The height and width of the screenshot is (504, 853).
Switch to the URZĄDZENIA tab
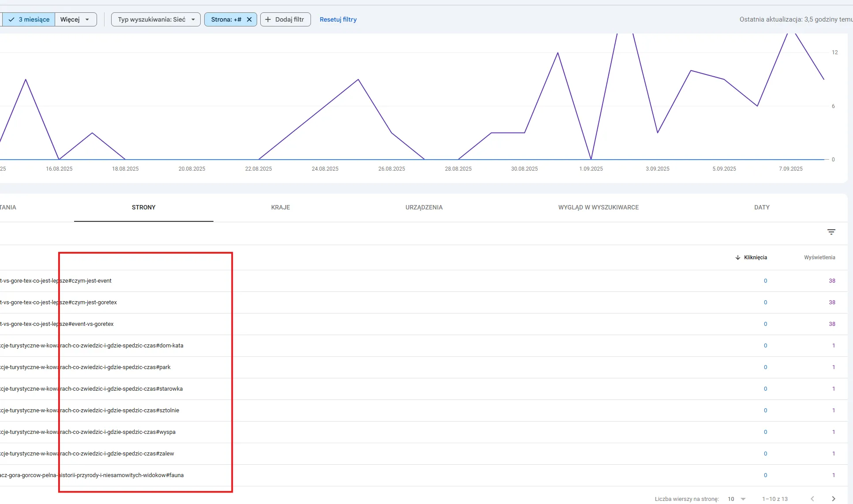coord(424,207)
